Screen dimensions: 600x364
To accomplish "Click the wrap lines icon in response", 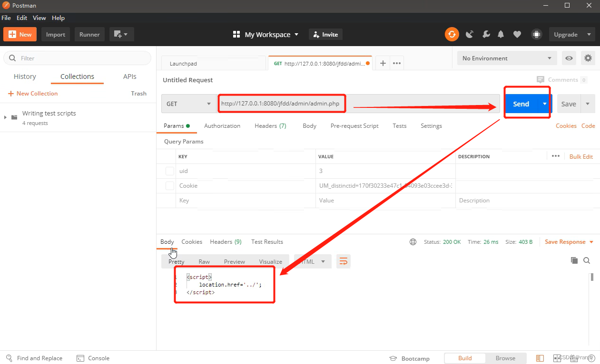I will (343, 261).
